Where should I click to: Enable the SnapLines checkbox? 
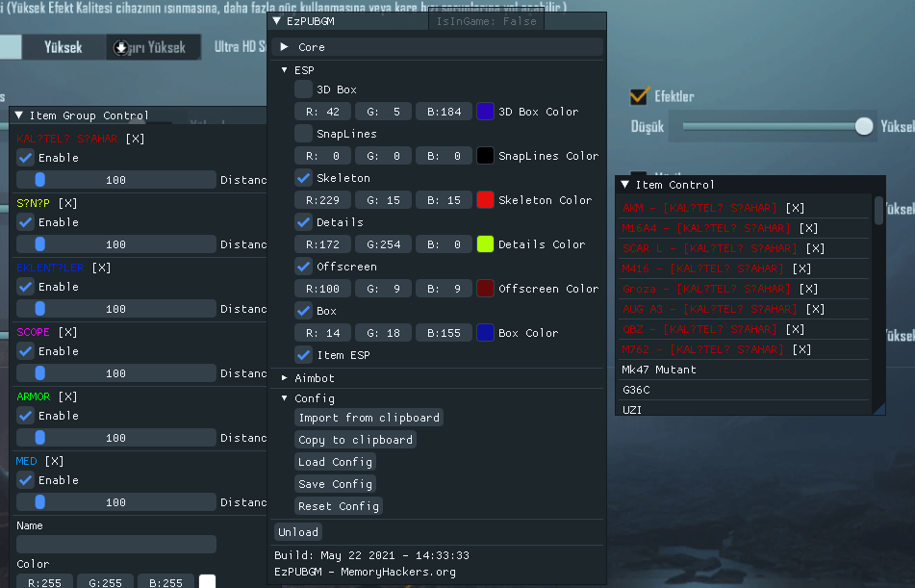[303, 134]
